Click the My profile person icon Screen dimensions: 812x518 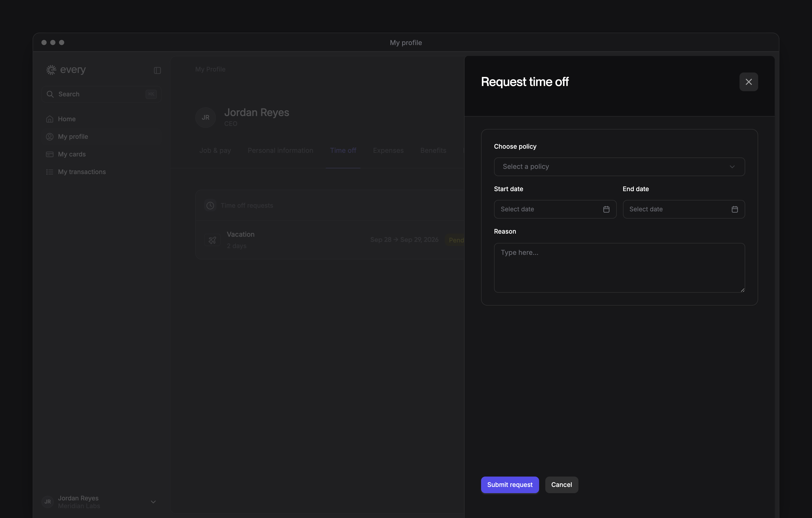point(49,136)
